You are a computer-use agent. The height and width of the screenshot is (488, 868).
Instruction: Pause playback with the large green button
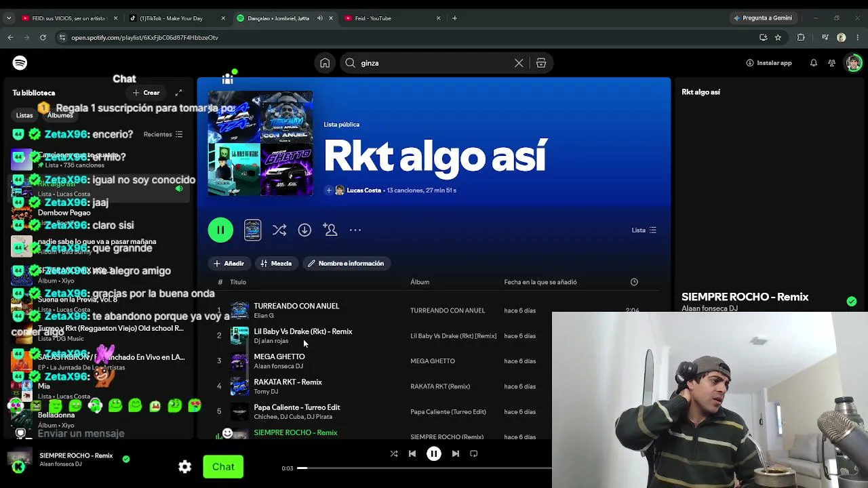pos(220,230)
